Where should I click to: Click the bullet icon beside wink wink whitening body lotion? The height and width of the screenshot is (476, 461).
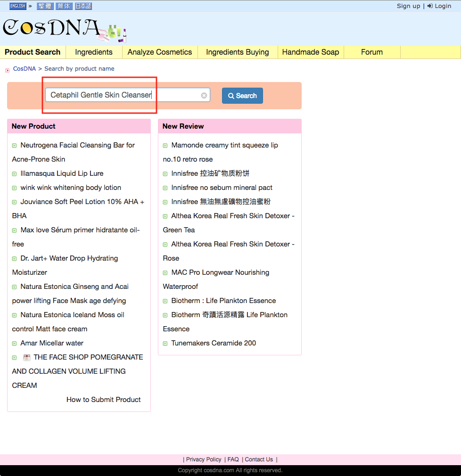coord(14,188)
